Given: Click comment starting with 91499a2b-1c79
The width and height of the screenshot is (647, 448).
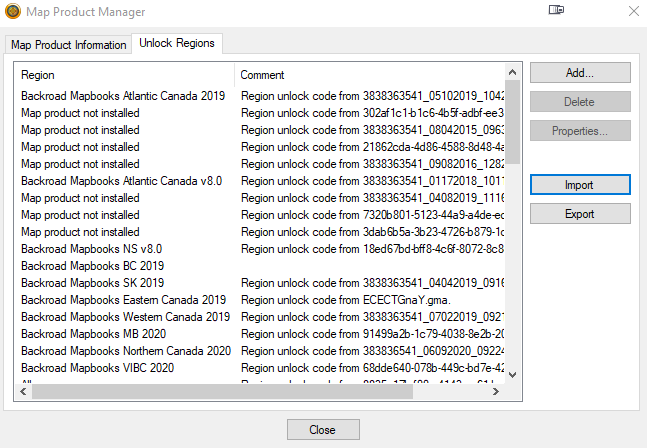Looking at the screenshot, I should tap(372, 333).
